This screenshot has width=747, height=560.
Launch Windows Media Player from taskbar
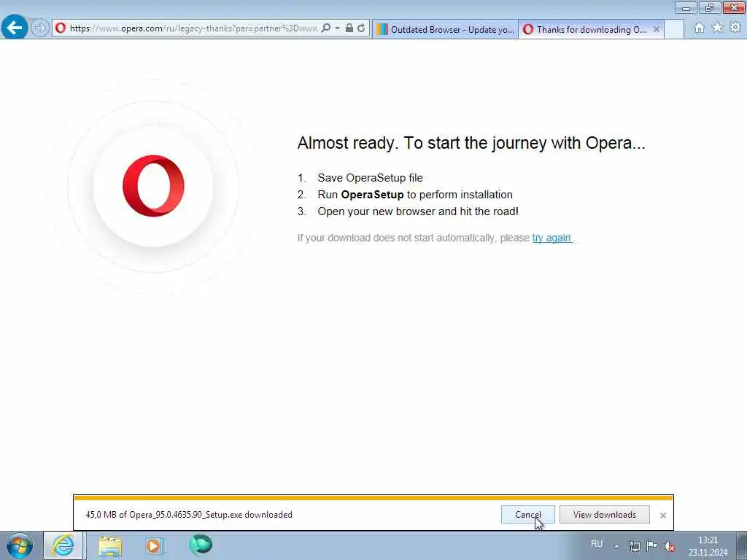(x=155, y=545)
